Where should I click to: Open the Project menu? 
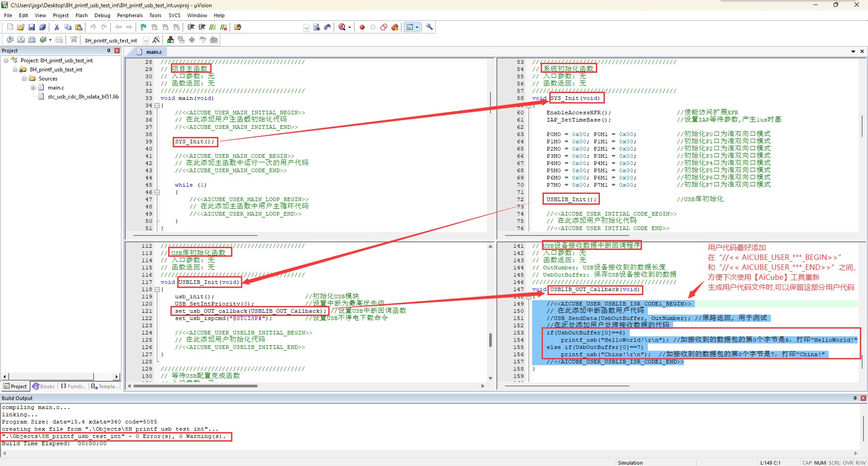[61, 15]
